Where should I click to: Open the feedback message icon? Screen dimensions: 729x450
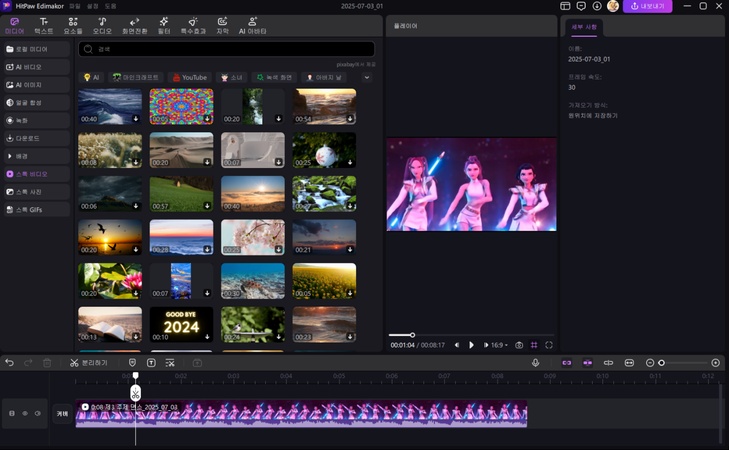(x=581, y=6)
